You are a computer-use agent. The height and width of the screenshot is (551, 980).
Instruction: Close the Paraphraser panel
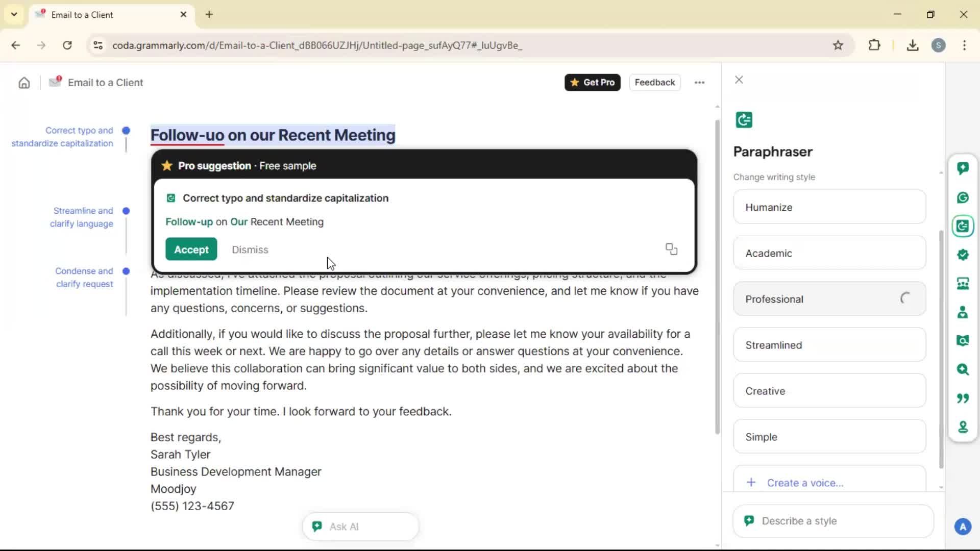pyautogui.click(x=739, y=80)
